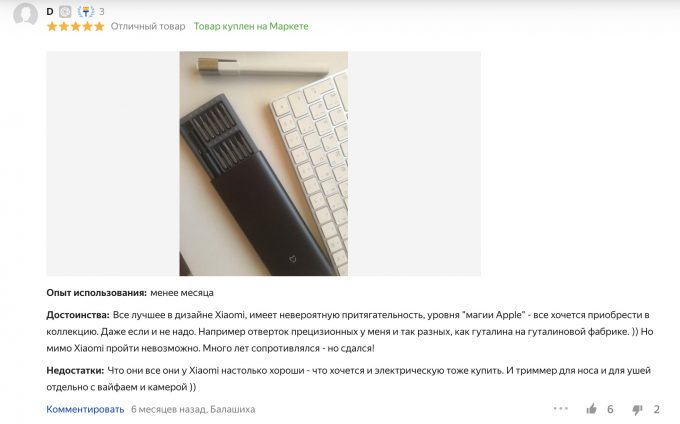680x424 pixels.
Task: Like the review with thumbs up
Action: coord(591,409)
